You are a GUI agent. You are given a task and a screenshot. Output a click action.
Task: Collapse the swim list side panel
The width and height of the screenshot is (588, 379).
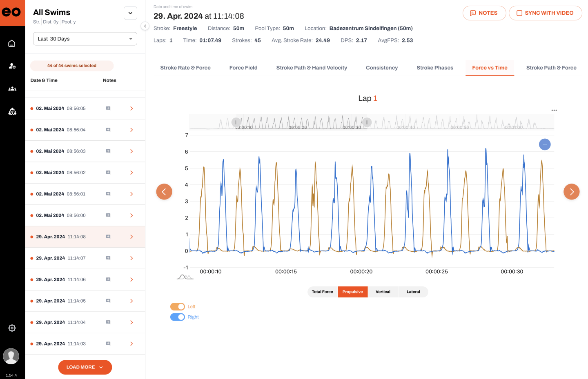pyautogui.click(x=145, y=26)
